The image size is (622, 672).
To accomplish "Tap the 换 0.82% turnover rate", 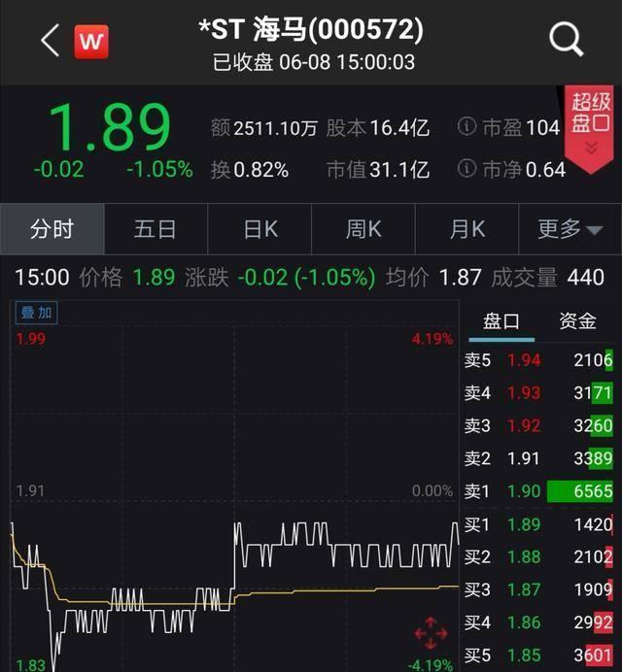I will tap(250, 170).
